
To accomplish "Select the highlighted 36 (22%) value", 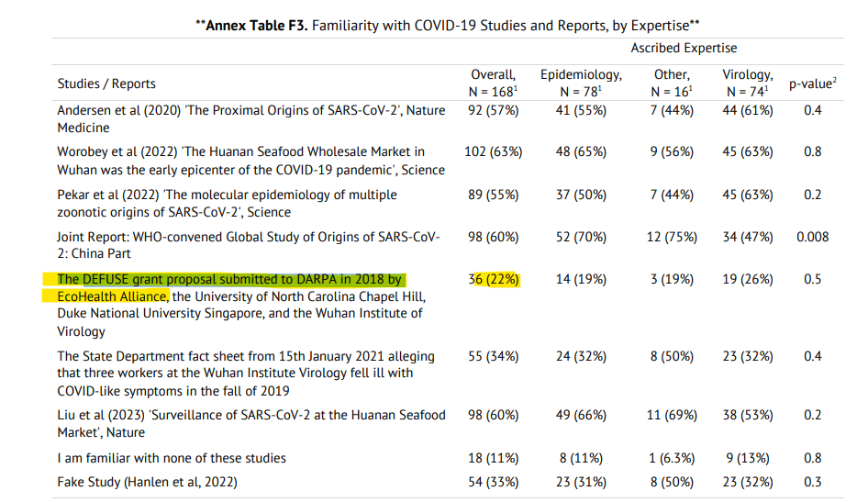I will click(493, 279).
